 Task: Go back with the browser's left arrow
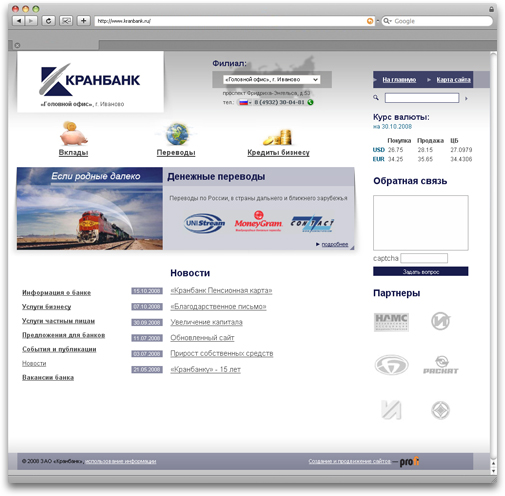19,21
